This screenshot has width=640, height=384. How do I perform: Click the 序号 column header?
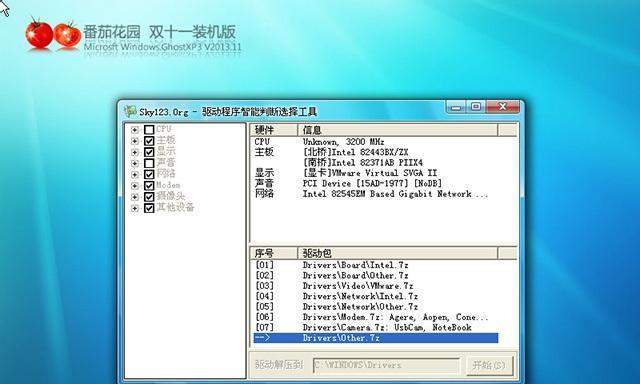click(274, 253)
